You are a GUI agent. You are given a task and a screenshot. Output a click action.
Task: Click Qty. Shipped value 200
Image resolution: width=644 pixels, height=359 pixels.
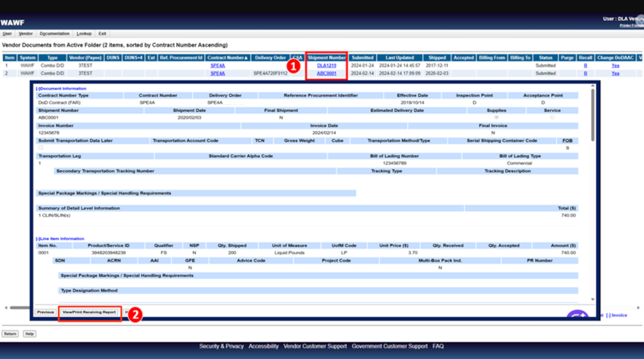coord(232,253)
